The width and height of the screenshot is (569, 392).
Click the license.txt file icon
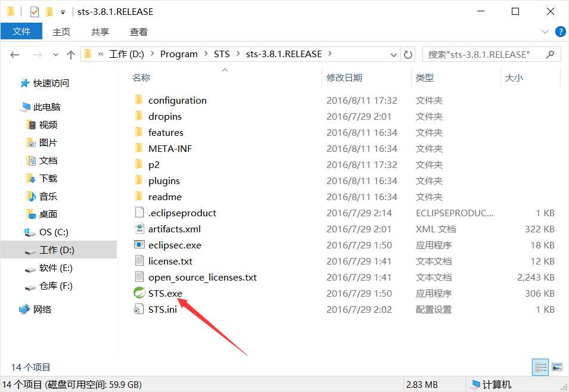(139, 261)
